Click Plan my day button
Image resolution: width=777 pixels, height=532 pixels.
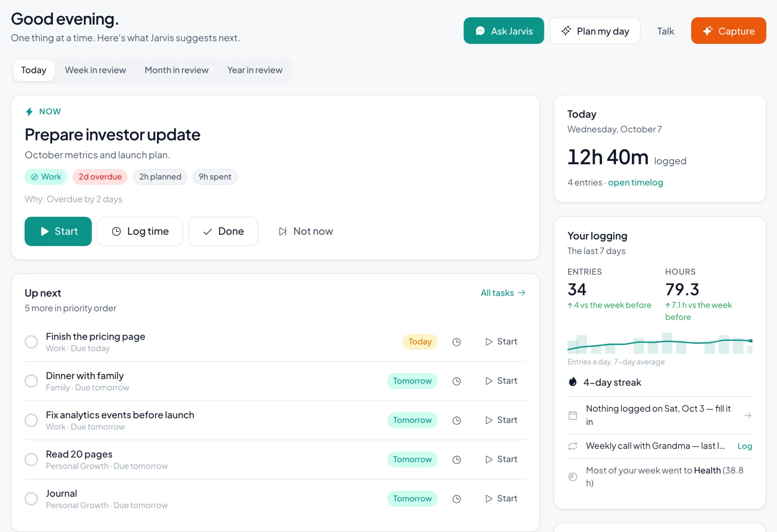click(x=595, y=31)
